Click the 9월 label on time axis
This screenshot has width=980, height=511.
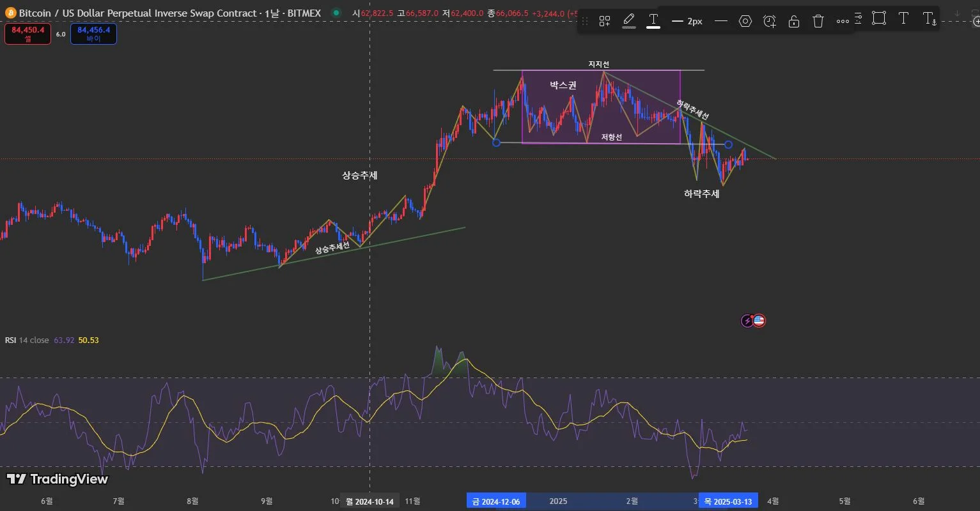[x=267, y=501]
